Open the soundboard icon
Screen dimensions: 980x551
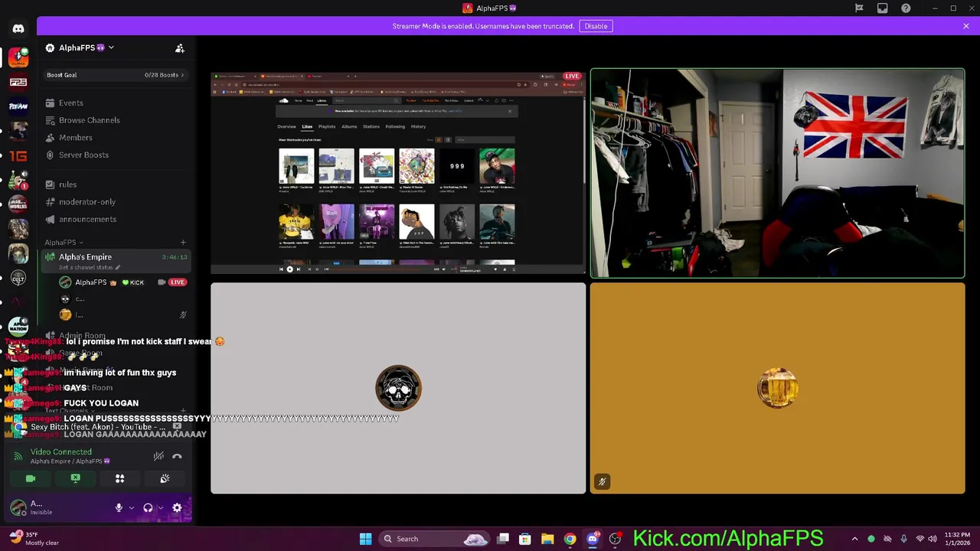pos(165,478)
